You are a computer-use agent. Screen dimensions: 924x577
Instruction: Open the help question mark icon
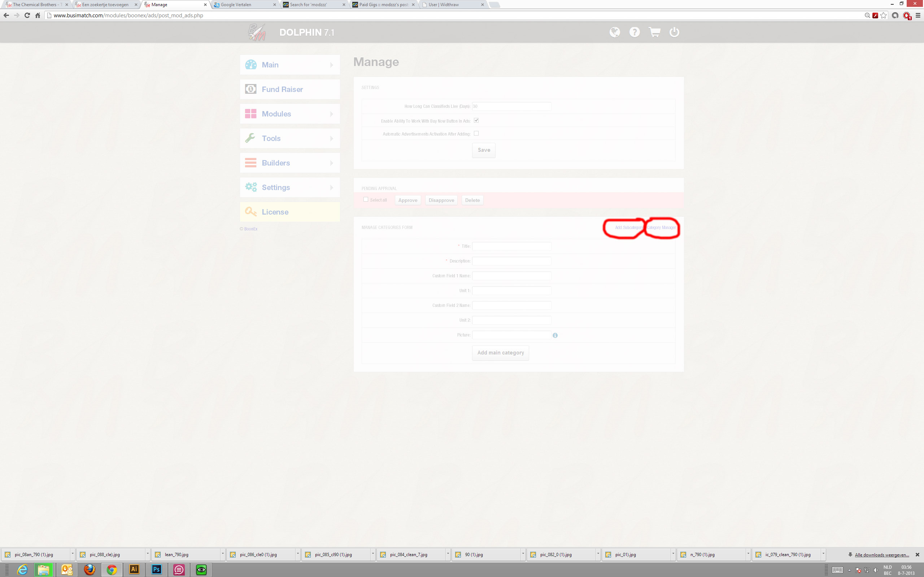point(634,32)
